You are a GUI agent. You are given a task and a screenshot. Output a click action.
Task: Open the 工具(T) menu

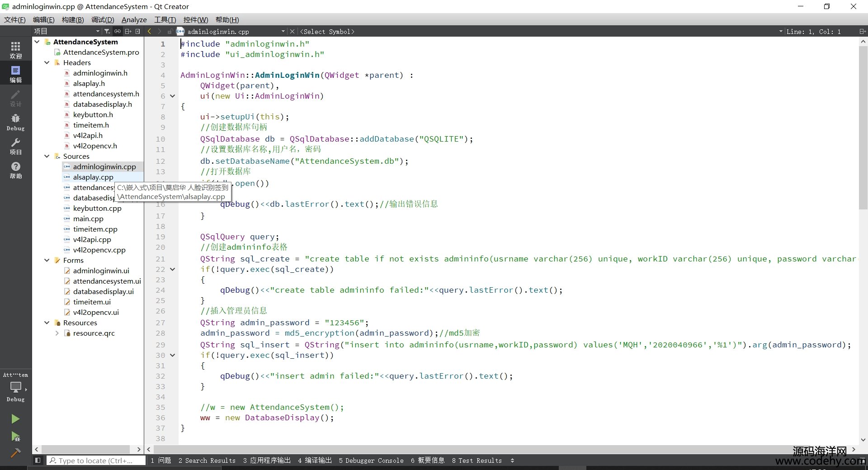pyautogui.click(x=165, y=19)
